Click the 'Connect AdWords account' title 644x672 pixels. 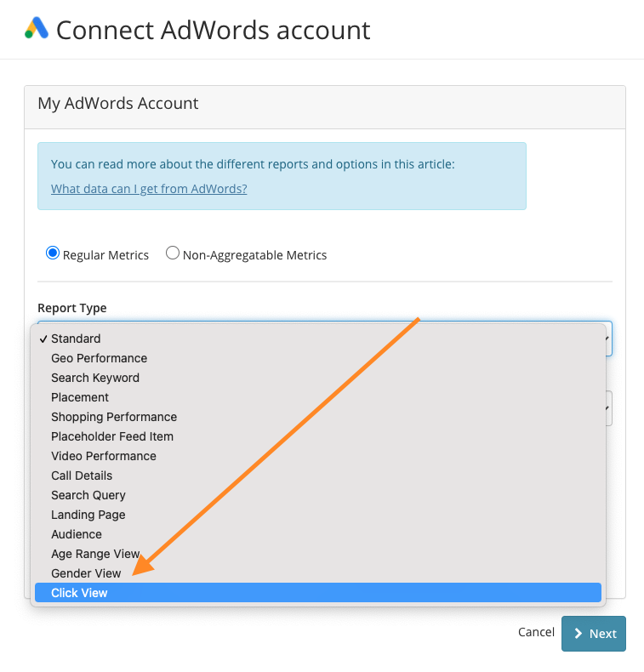[213, 30]
